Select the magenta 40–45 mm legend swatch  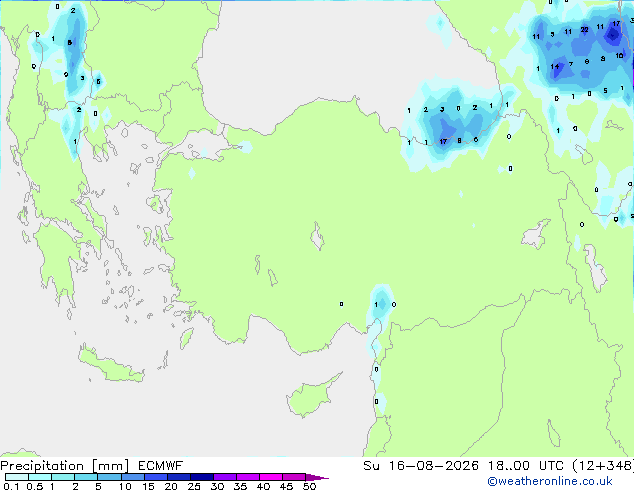[271, 477]
